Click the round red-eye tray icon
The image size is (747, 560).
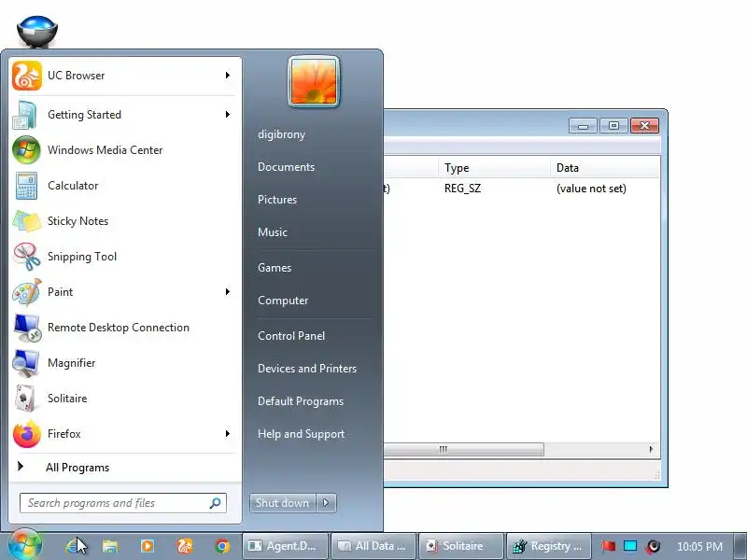653,546
